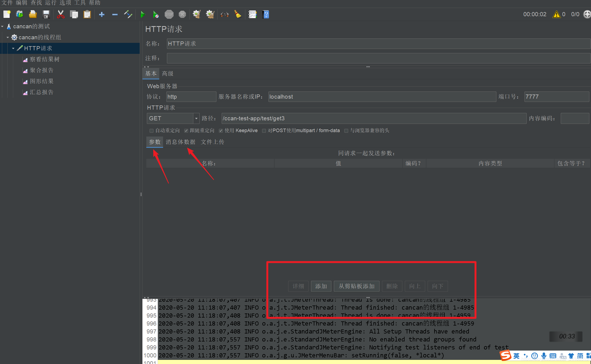Click the Copy icon in toolbar
This screenshot has width=591, height=364.
[x=74, y=14]
